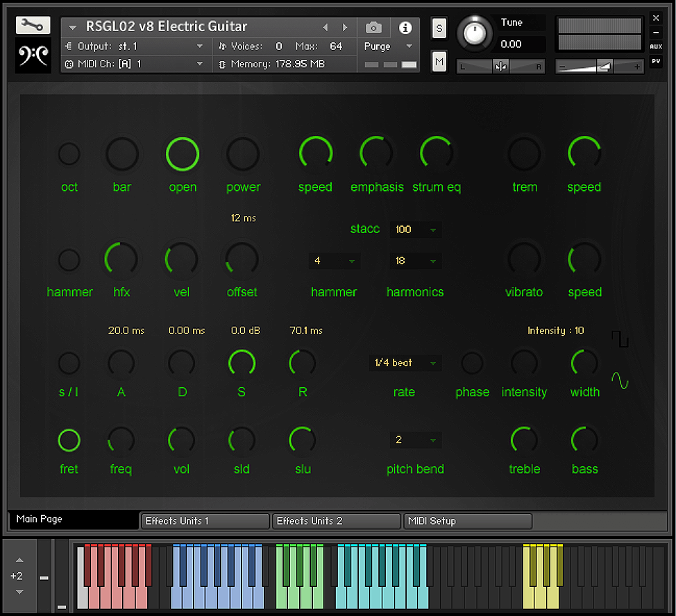
Task: Go to the next instrument preset arrow
Action: tap(344, 27)
